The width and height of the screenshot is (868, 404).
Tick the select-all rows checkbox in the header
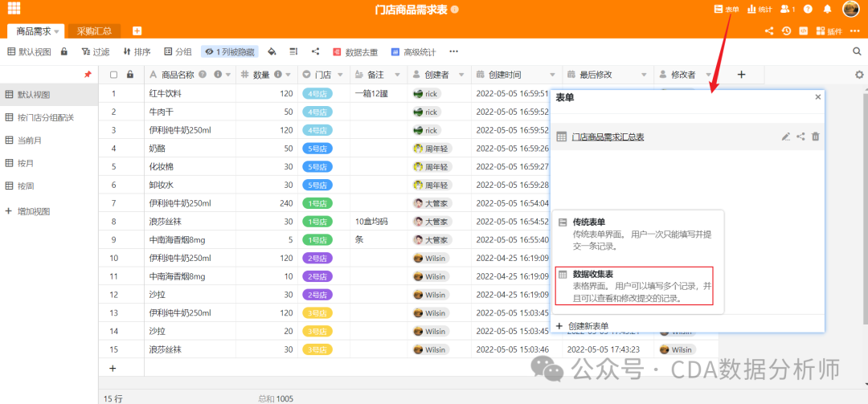tap(113, 75)
